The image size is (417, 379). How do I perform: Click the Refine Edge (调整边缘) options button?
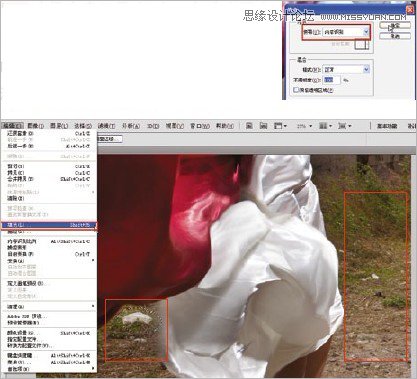110,139
